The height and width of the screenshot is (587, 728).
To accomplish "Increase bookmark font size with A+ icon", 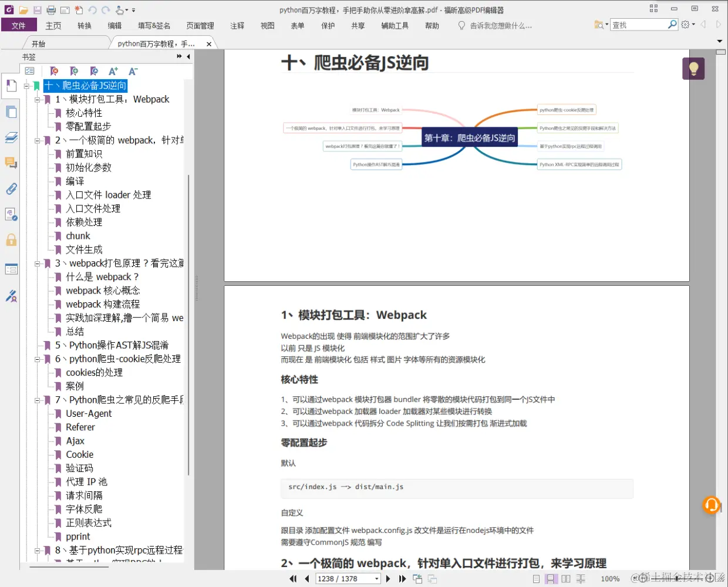I will 113,71.
